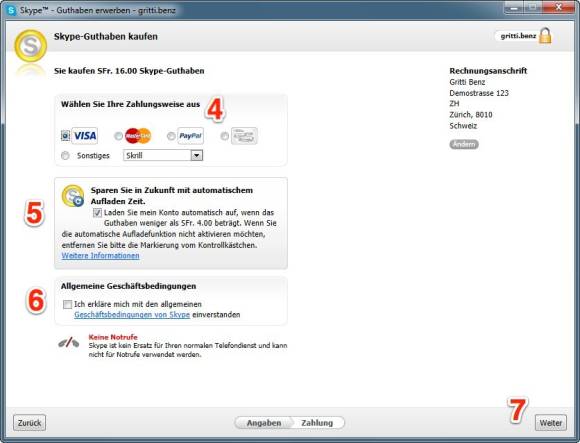Click the Zürich, 8010 address line
Image resolution: width=580 pixels, height=443 pixels.
pyautogui.click(x=471, y=115)
